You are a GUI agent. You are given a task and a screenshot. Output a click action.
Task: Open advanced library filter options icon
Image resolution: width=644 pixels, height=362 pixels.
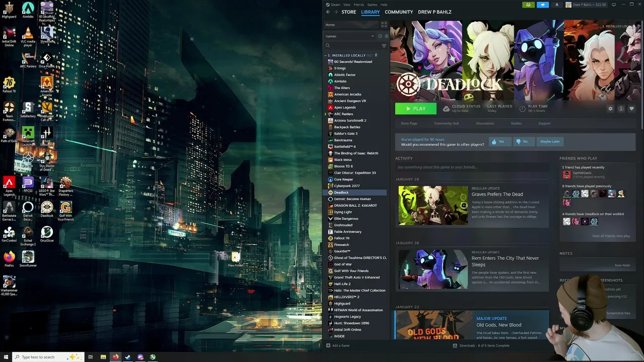tap(384, 46)
